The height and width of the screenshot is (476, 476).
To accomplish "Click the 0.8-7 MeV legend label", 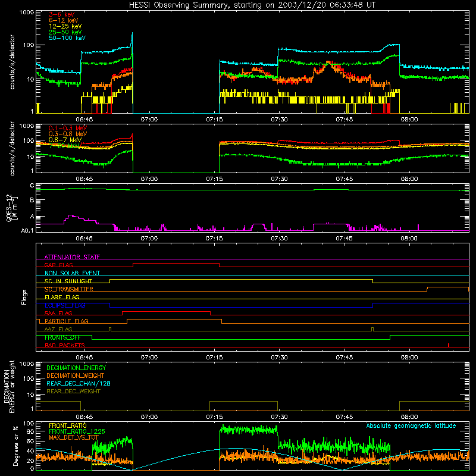I will click(65, 140).
